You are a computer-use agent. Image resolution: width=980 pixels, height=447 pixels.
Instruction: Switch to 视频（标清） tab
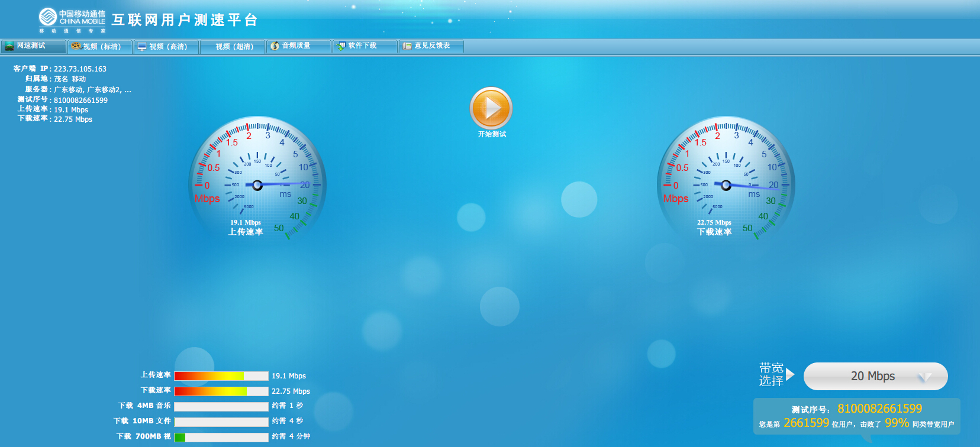point(101,47)
